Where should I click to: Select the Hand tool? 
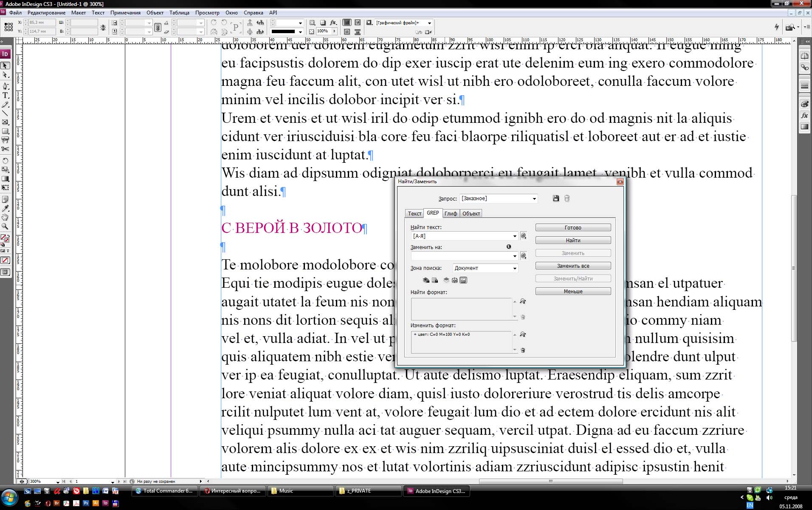(5, 217)
